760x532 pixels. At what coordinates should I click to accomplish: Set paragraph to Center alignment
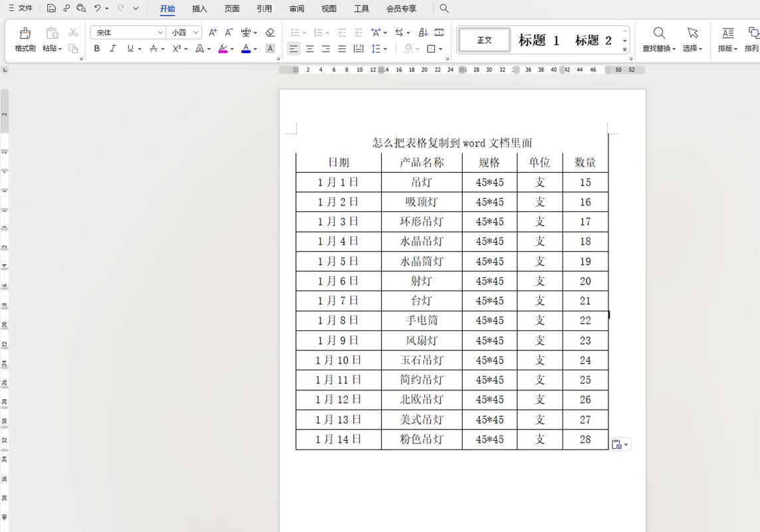[x=311, y=49]
